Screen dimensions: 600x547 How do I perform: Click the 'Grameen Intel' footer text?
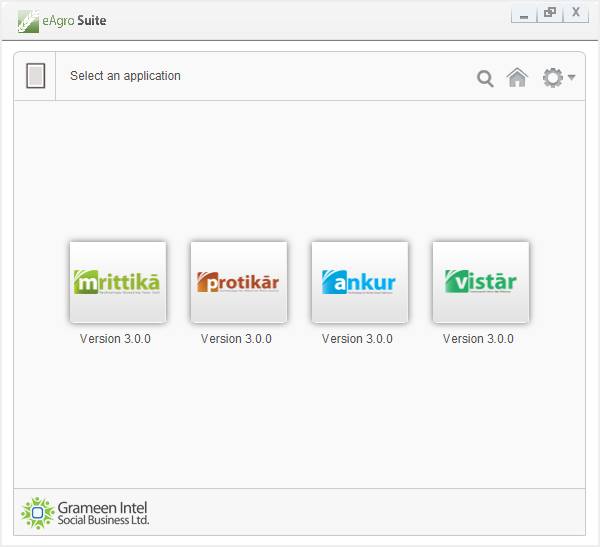tap(102, 508)
